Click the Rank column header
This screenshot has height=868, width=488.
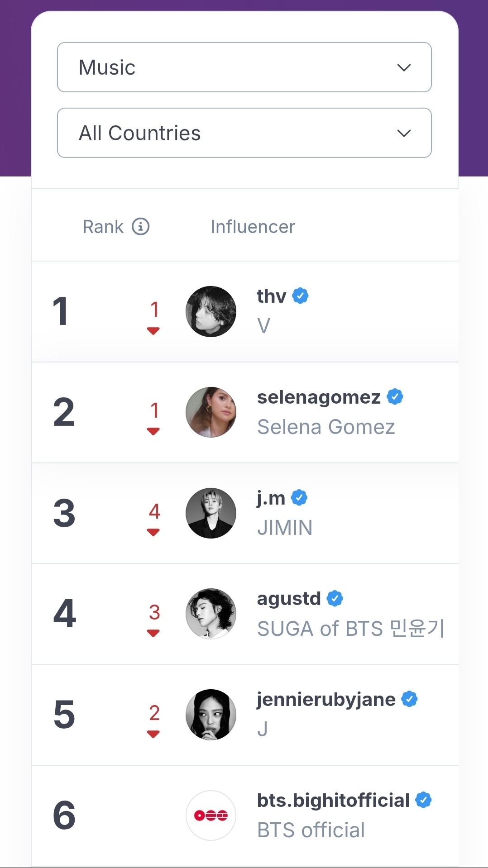(103, 227)
